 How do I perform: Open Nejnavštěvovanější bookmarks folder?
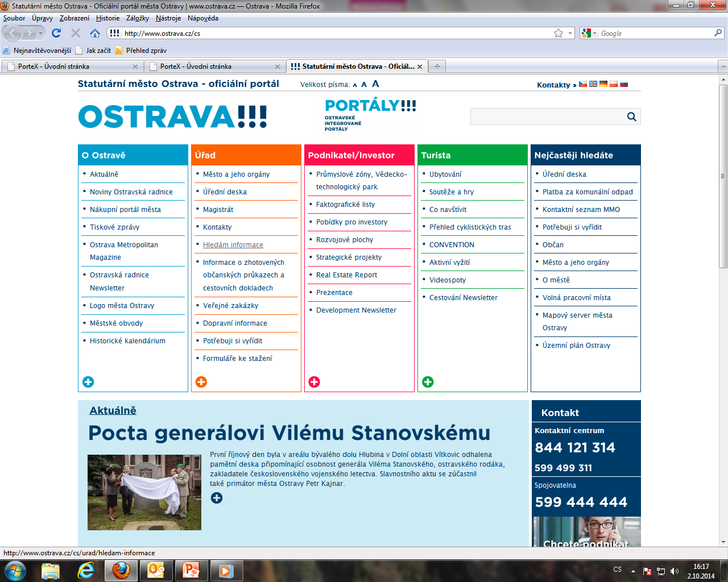click(37, 51)
